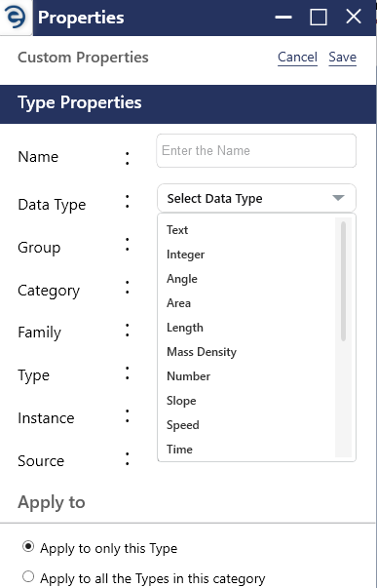
Task: Close the Properties window
Action: [x=354, y=17]
